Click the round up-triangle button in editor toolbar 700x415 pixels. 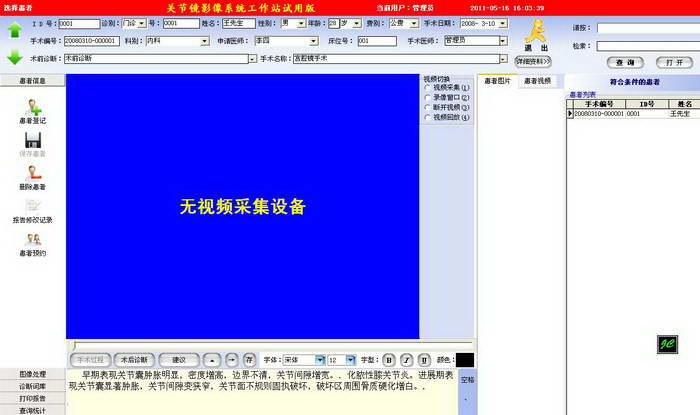point(212,360)
